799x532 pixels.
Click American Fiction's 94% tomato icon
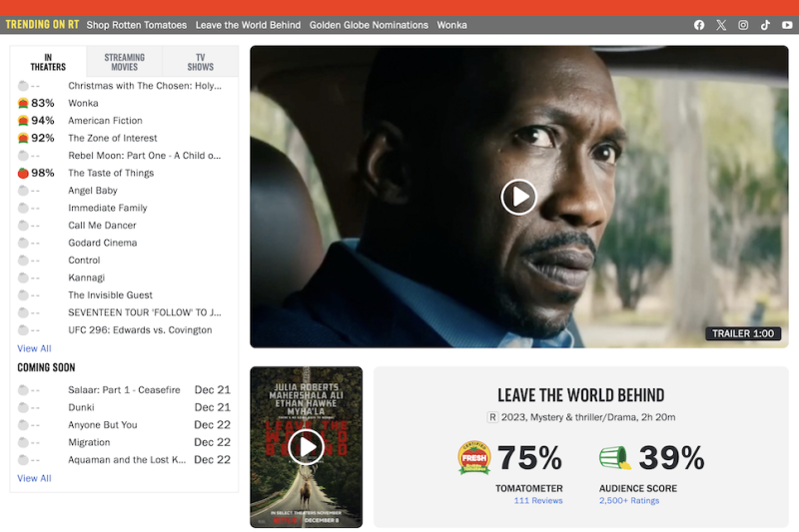23,121
